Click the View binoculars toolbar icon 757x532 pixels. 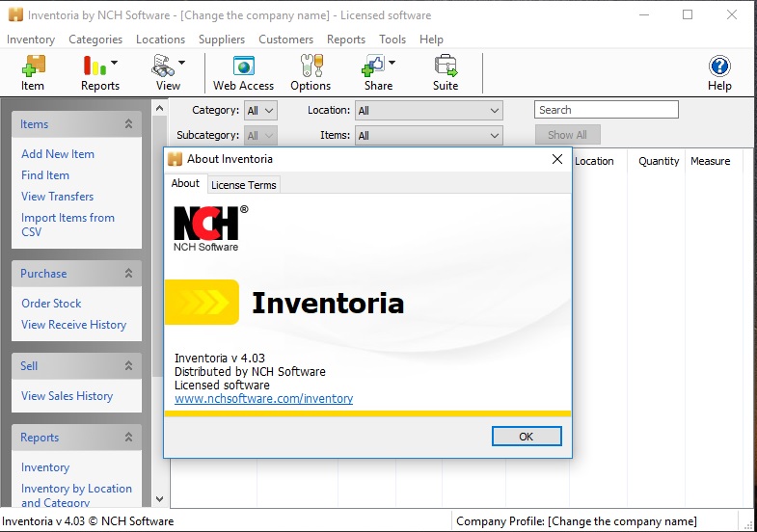point(163,66)
